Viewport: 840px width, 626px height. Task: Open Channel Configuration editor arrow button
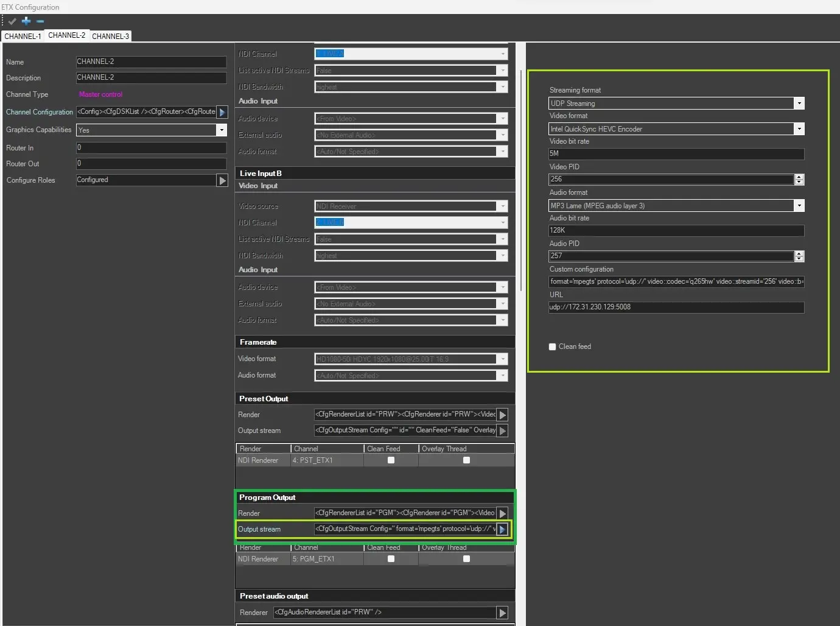(x=222, y=112)
